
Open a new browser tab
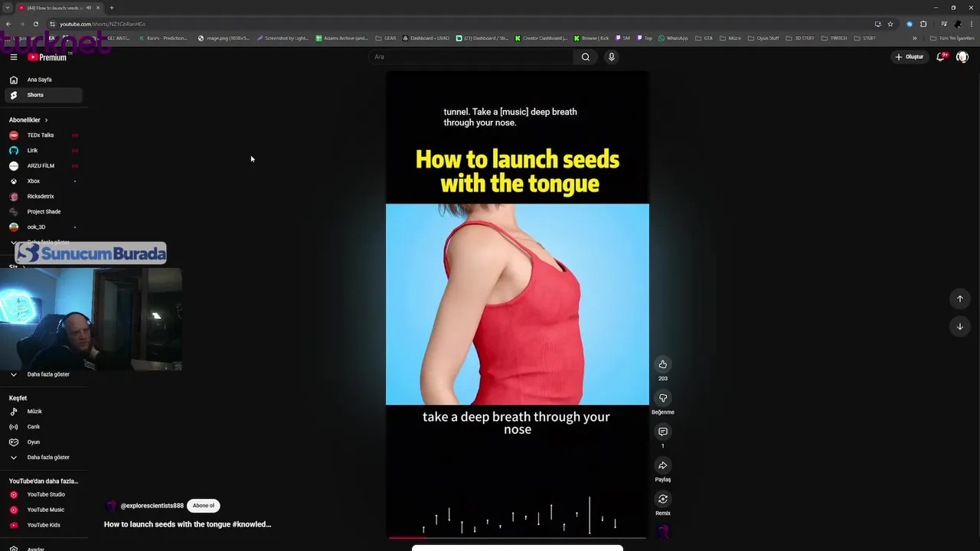(111, 8)
